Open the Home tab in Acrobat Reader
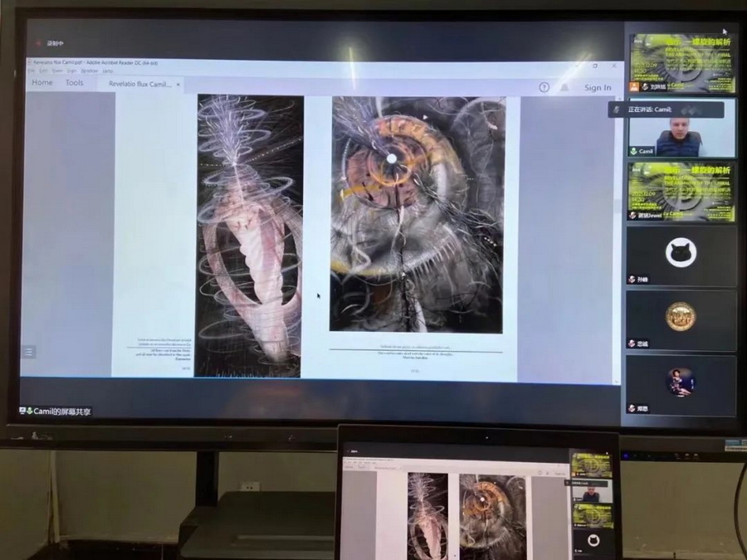Viewport: 747px width, 560px height. (42, 82)
